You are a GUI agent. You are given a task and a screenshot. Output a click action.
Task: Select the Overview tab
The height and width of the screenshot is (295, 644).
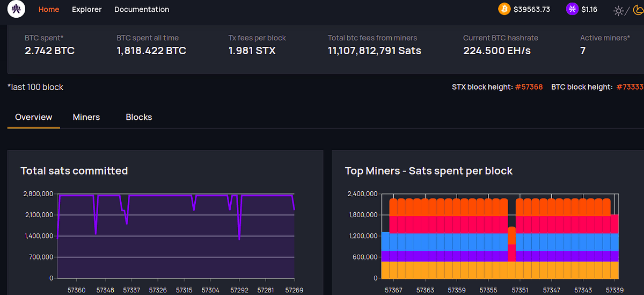coord(34,117)
